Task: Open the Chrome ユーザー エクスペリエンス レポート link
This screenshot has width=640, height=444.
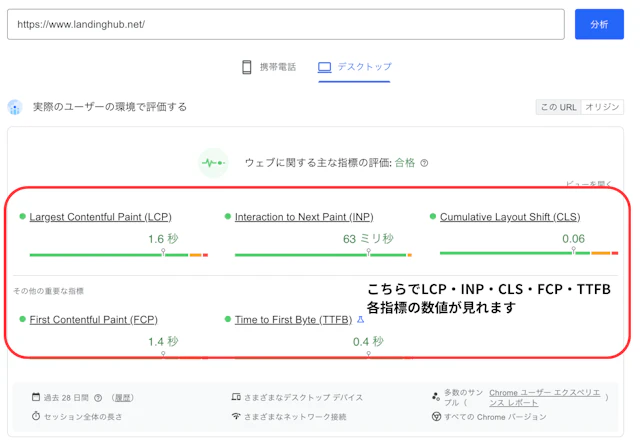Action: point(544,397)
